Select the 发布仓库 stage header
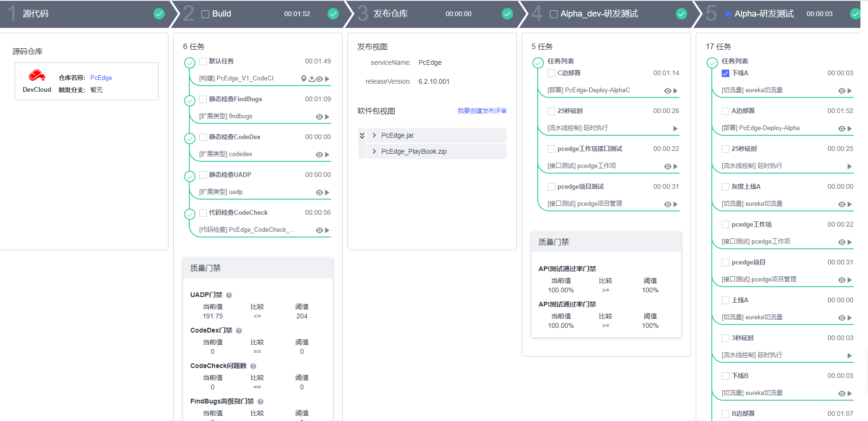 coord(390,14)
